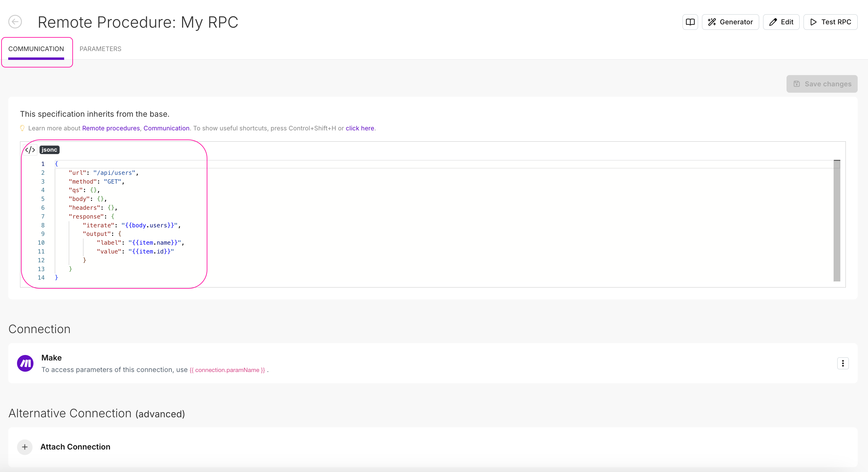Switch to the COMMUNICATION tab
Image resolution: width=868 pixels, height=472 pixels.
click(36, 49)
